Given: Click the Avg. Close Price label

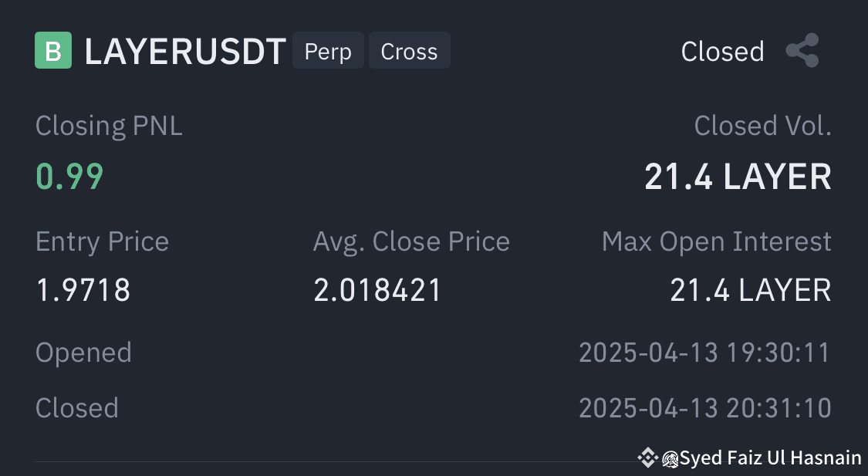Looking at the screenshot, I should tap(411, 242).
